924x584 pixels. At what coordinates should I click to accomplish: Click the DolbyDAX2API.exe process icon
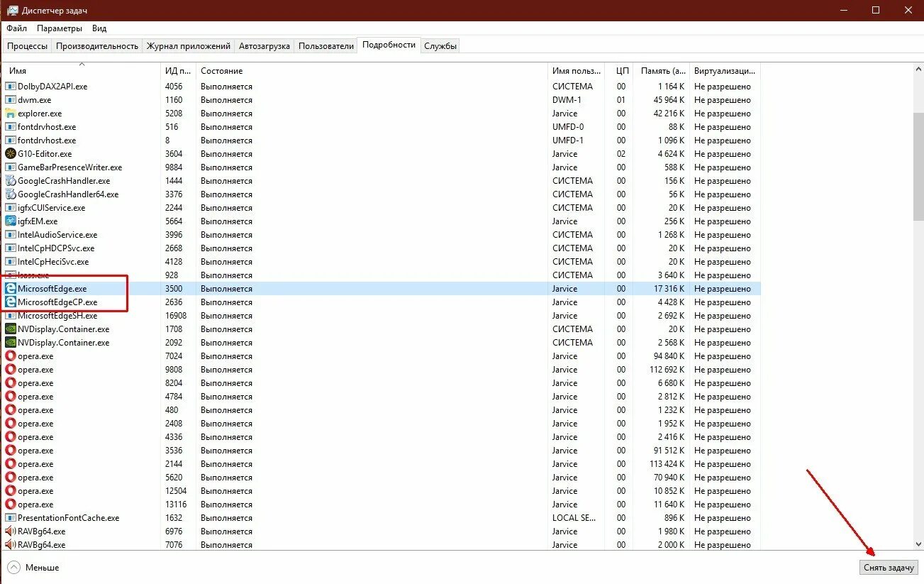[11, 87]
